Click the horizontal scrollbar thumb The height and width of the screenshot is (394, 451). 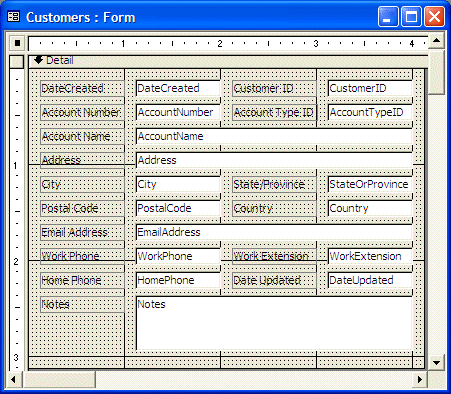[59, 379]
